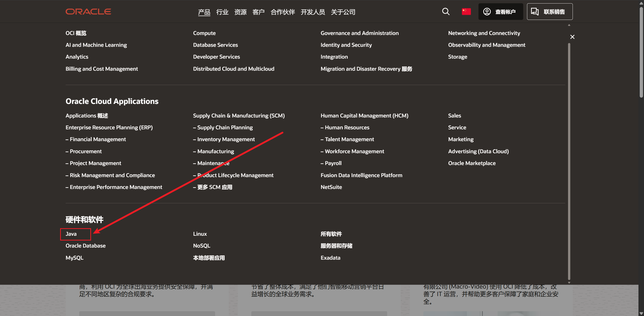Open the 合作伙伴 menu tab
Screen dimensions: 644x316
[283, 12]
